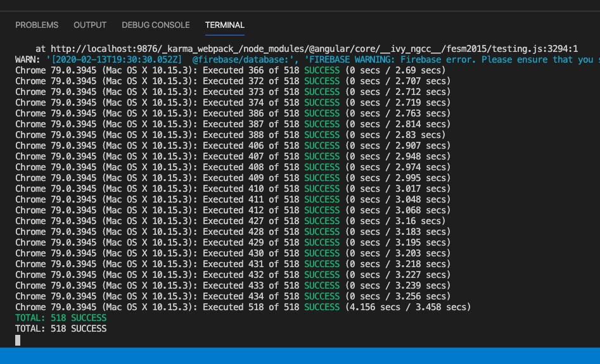Image resolution: width=600 pixels, height=364 pixels.
Task: Click line 'Executed 409 of 518'
Action: [233, 178]
